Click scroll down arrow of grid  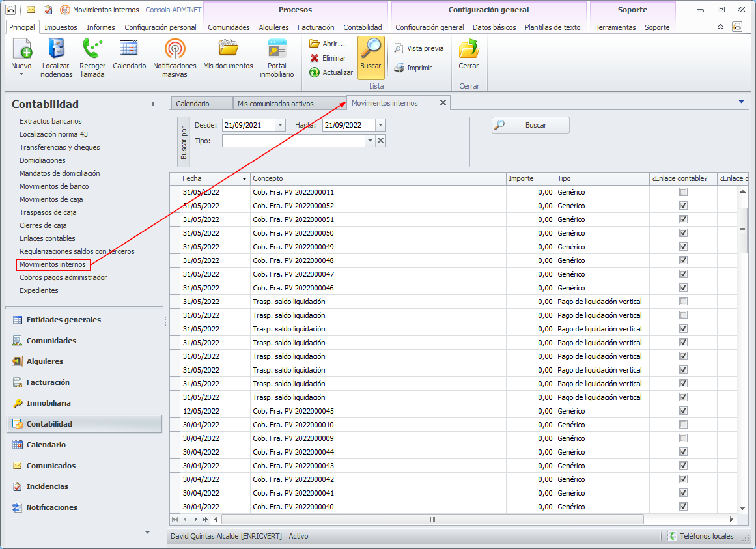click(x=742, y=509)
